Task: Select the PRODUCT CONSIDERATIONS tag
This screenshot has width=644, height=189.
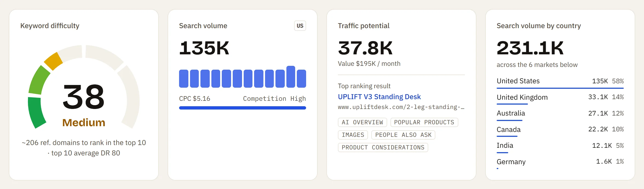Action: pos(383,147)
